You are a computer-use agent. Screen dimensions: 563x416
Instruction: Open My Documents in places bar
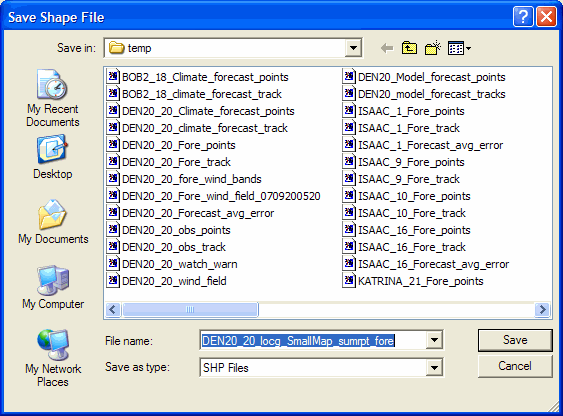coord(53,222)
